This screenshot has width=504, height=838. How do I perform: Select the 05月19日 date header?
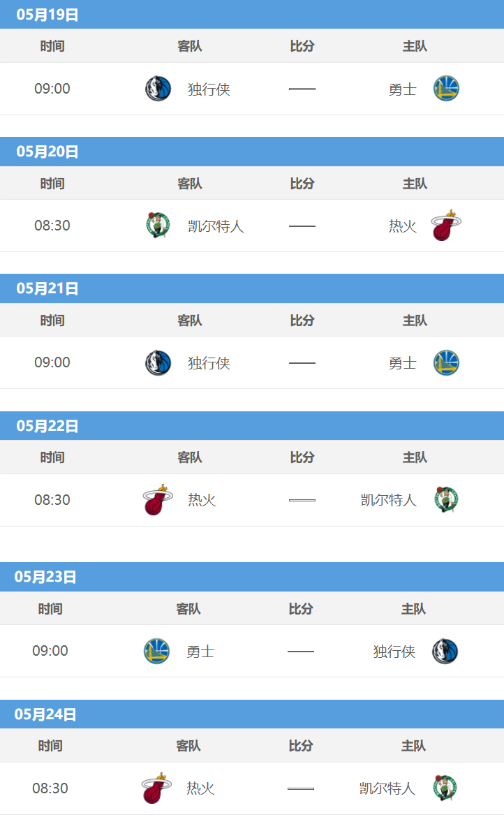(x=252, y=15)
